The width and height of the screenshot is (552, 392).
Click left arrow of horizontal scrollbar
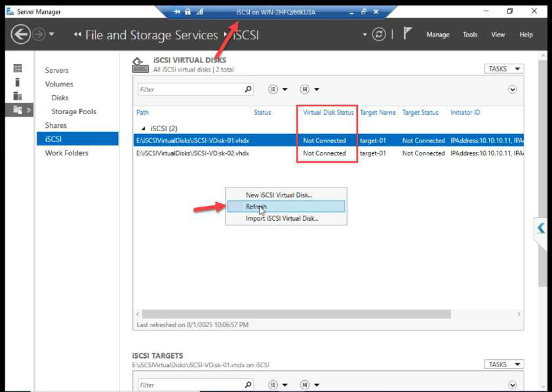point(138,314)
